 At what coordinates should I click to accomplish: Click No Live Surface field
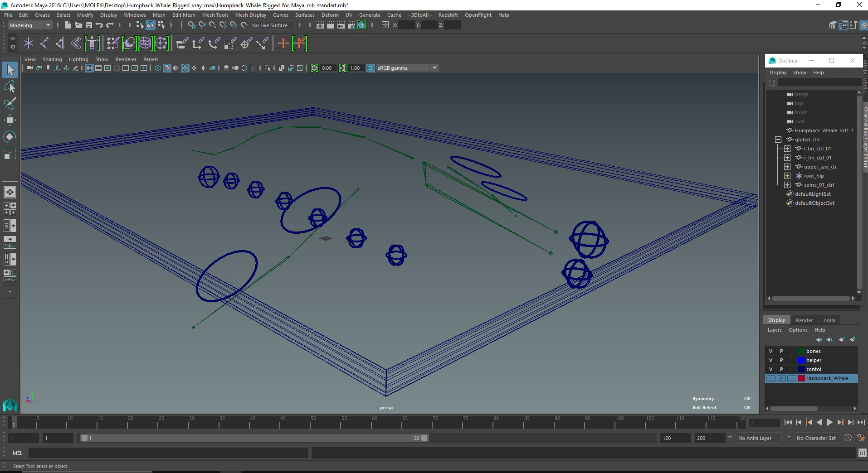(272, 25)
